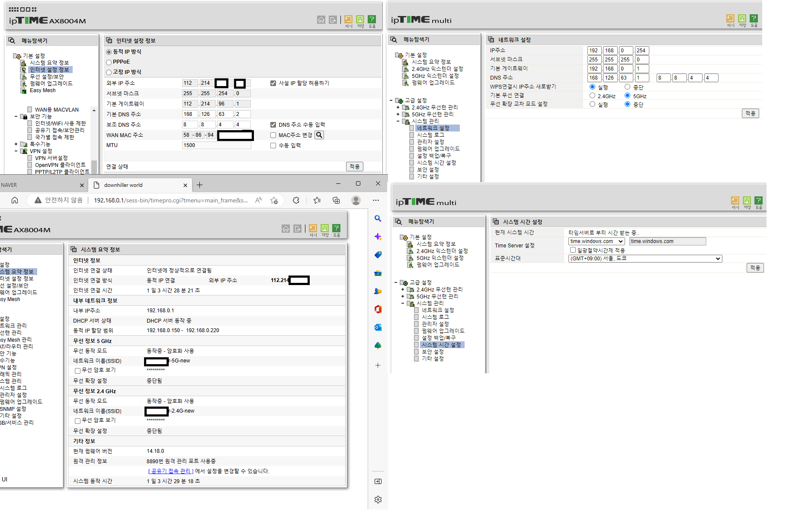The width and height of the screenshot is (802, 532).
Task: Click the 저장 icon in 인터넷 설정 정보 window
Action: click(x=360, y=19)
